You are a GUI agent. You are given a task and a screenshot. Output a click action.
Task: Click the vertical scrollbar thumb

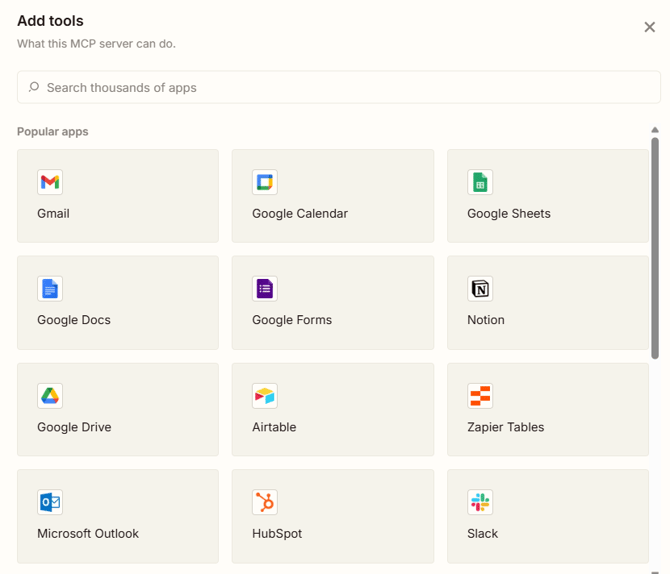(x=655, y=247)
